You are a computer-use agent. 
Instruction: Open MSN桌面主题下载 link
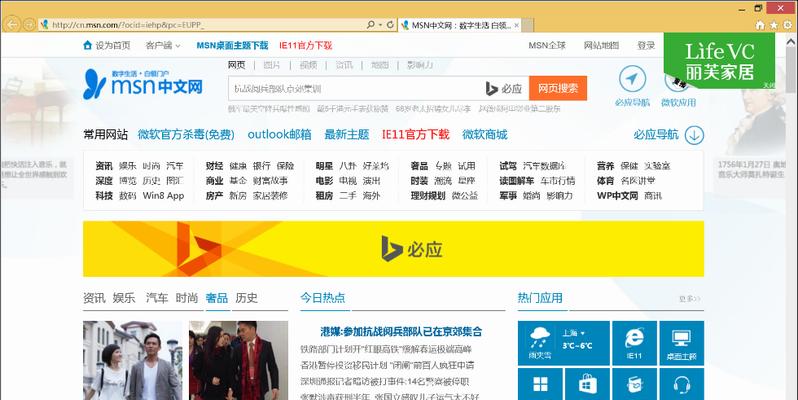[x=232, y=45]
